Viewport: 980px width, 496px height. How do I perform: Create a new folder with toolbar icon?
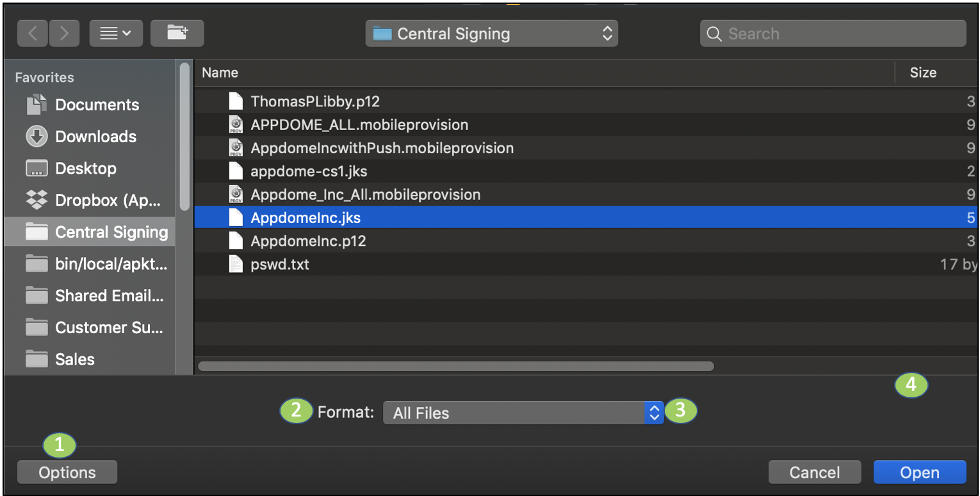point(177,33)
